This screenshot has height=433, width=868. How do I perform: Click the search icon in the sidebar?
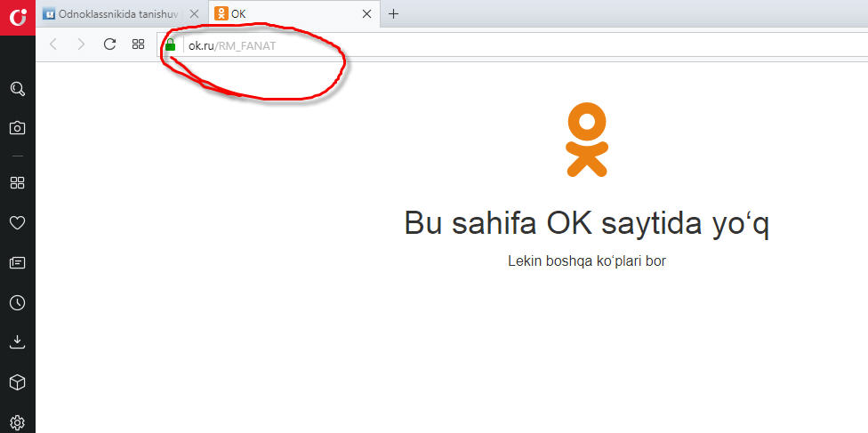click(x=17, y=89)
